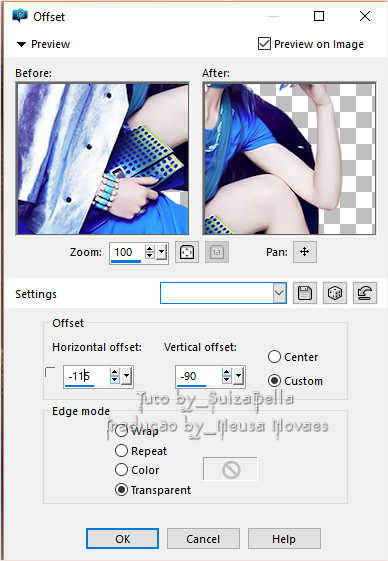Open the Horizontal offset slider dropdown

point(127,376)
